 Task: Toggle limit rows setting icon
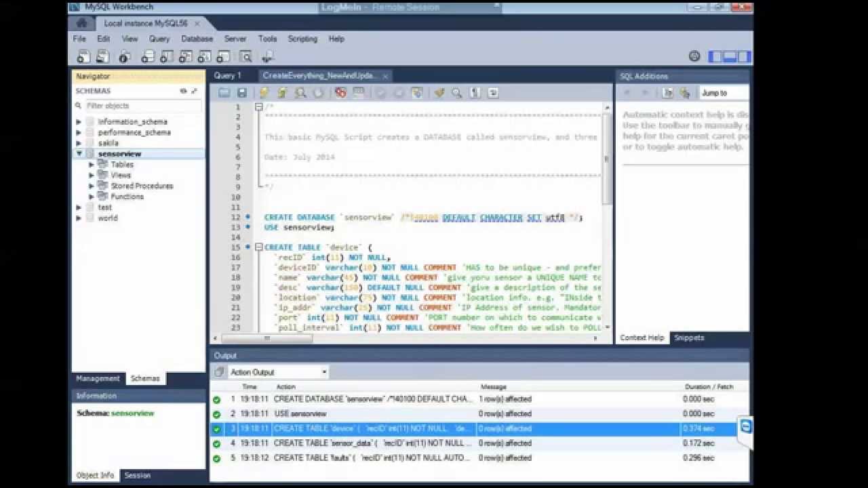pos(359,93)
